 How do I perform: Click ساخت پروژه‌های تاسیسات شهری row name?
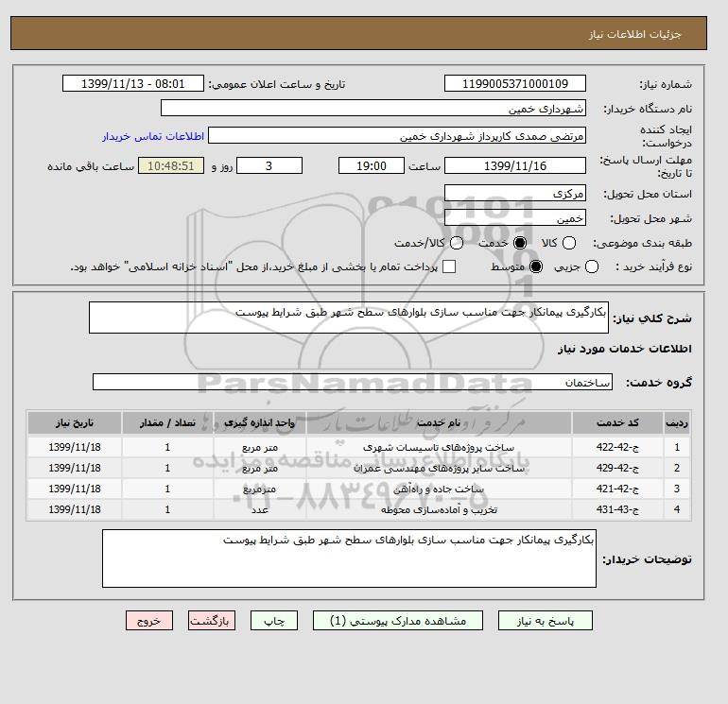[x=439, y=447]
